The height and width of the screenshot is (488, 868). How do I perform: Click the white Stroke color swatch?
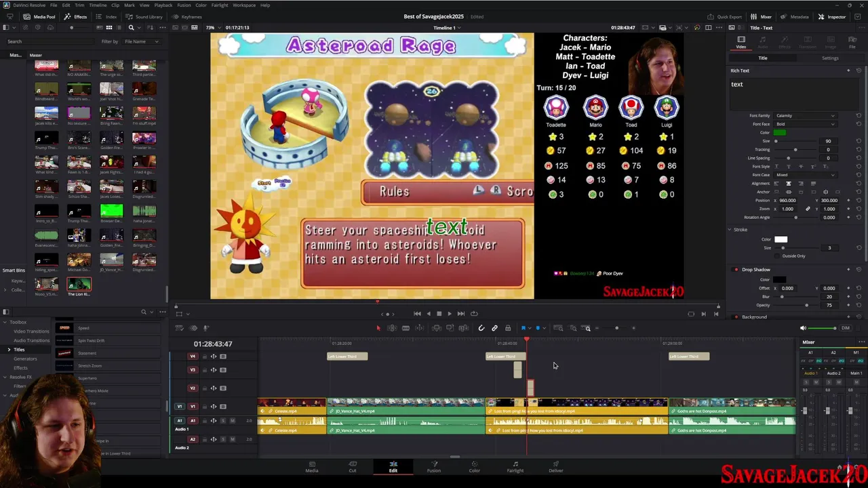[781, 239]
